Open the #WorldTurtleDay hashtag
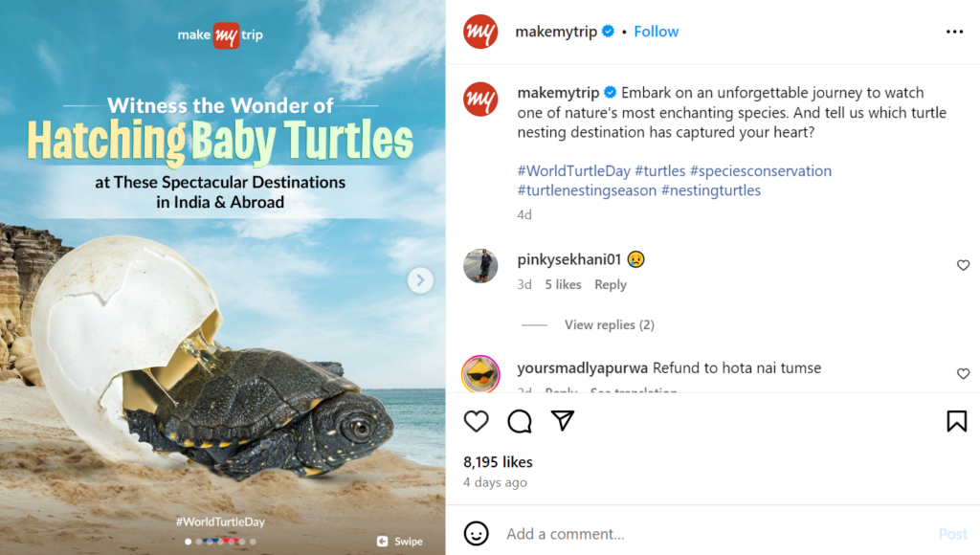 pyautogui.click(x=569, y=169)
